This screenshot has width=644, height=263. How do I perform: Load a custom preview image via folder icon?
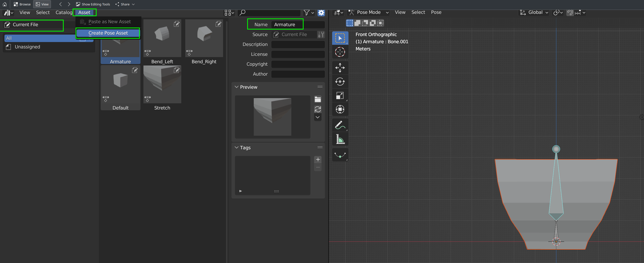(x=317, y=100)
